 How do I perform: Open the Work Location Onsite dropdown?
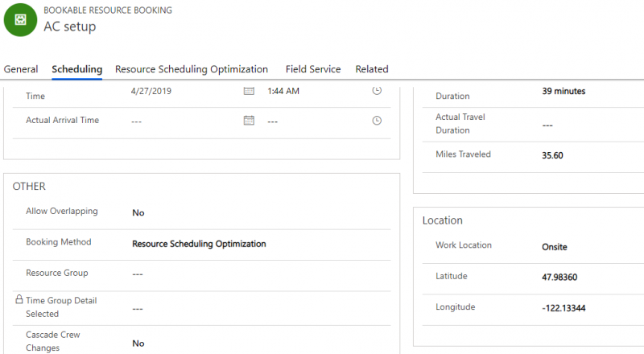click(x=555, y=247)
